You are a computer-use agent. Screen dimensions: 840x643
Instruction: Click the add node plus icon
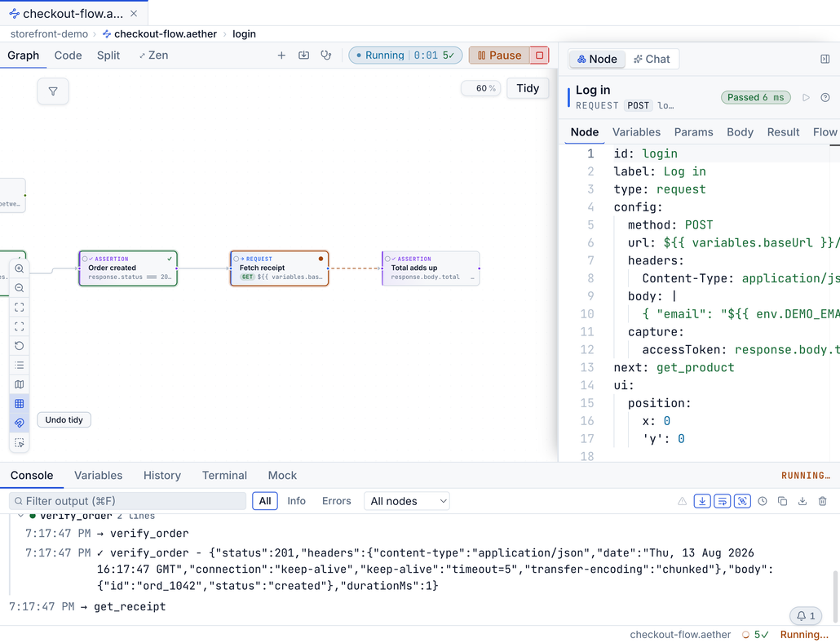coord(281,55)
